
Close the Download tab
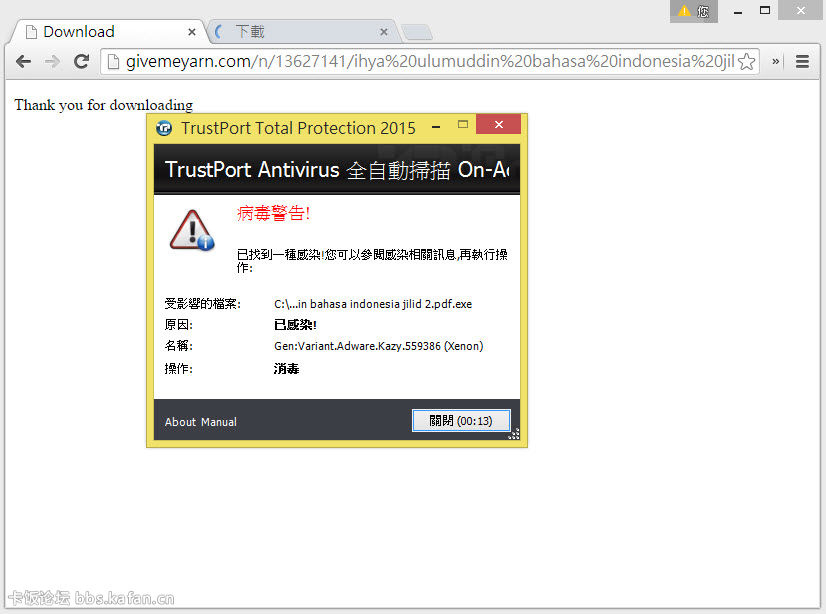coord(192,32)
